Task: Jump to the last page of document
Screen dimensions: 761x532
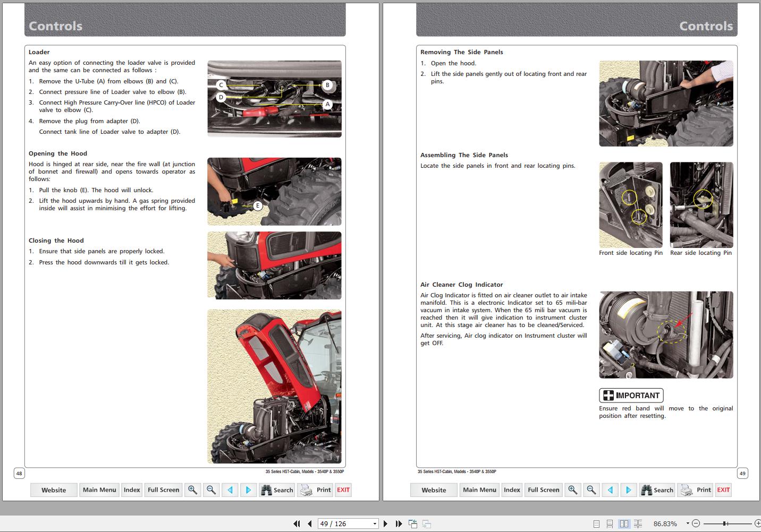Action: 399,524
